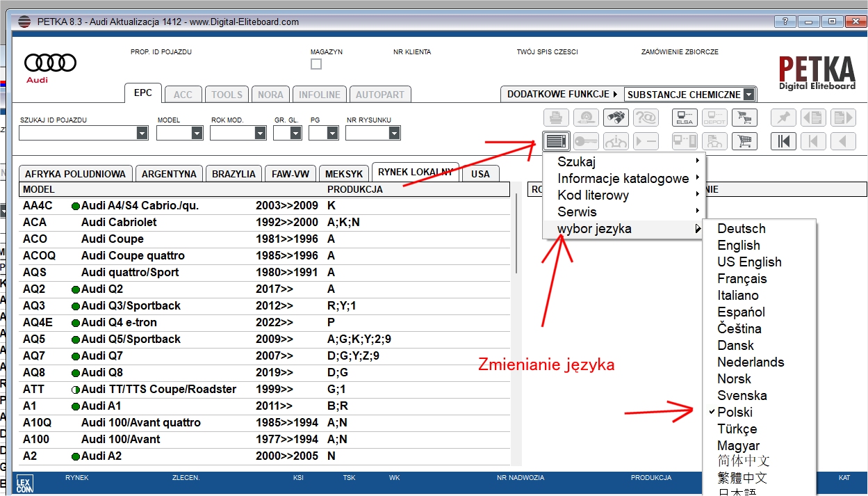Click DODATKOWE FUNKCJE button

pyautogui.click(x=557, y=95)
